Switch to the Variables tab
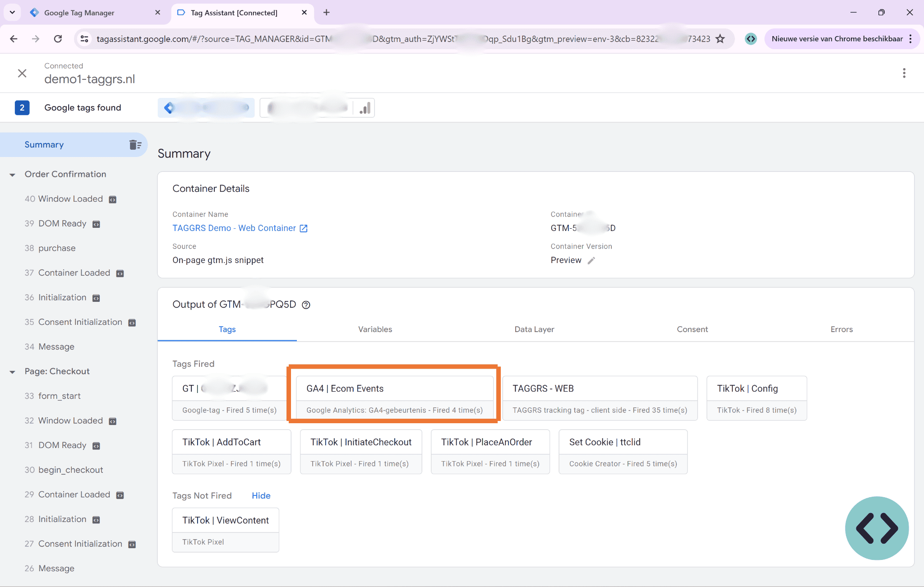The height and width of the screenshot is (587, 924). [375, 329]
